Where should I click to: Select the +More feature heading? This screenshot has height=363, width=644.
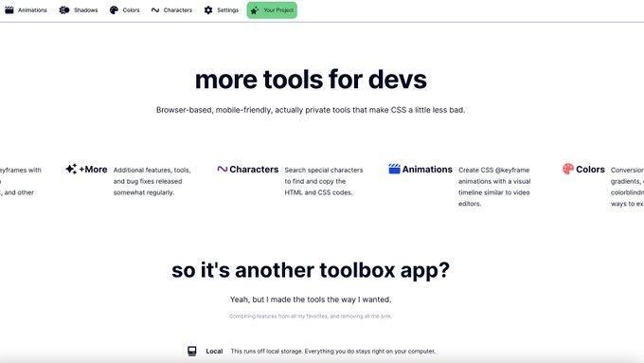coord(93,170)
